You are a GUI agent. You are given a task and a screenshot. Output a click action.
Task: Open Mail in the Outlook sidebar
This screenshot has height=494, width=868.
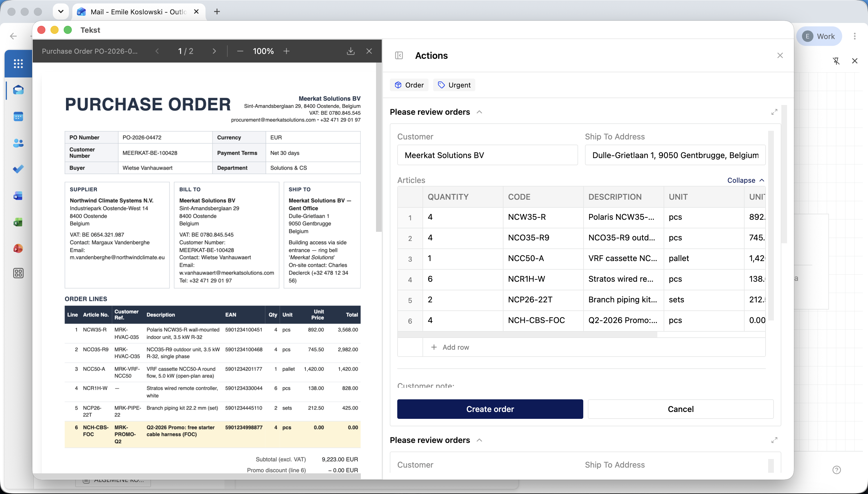pyautogui.click(x=18, y=90)
